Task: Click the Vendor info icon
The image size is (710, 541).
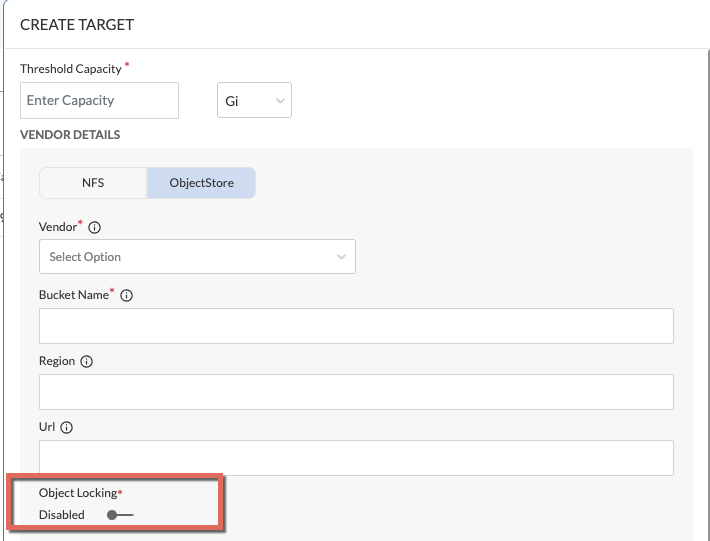Action: 95,228
